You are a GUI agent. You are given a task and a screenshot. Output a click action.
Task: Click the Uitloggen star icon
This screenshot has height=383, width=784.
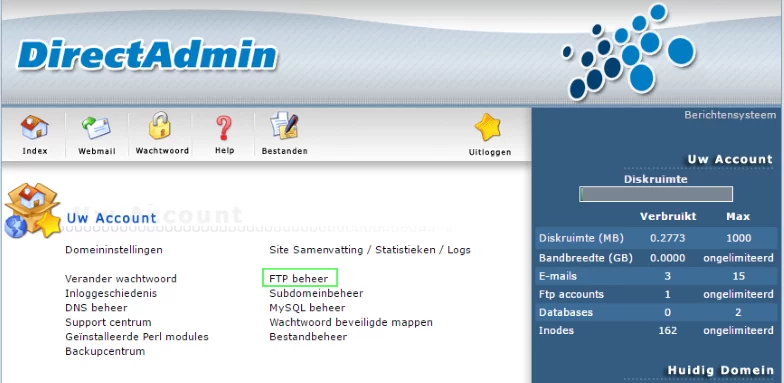click(488, 128)
